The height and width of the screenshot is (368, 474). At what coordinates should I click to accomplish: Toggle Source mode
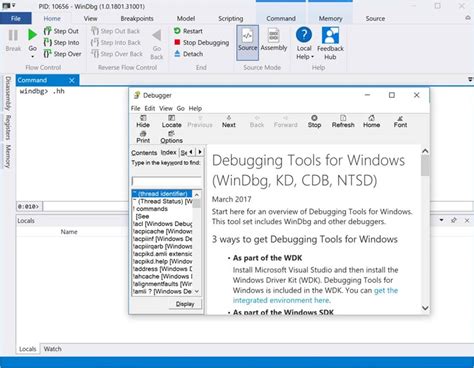(x=247, y=43)
